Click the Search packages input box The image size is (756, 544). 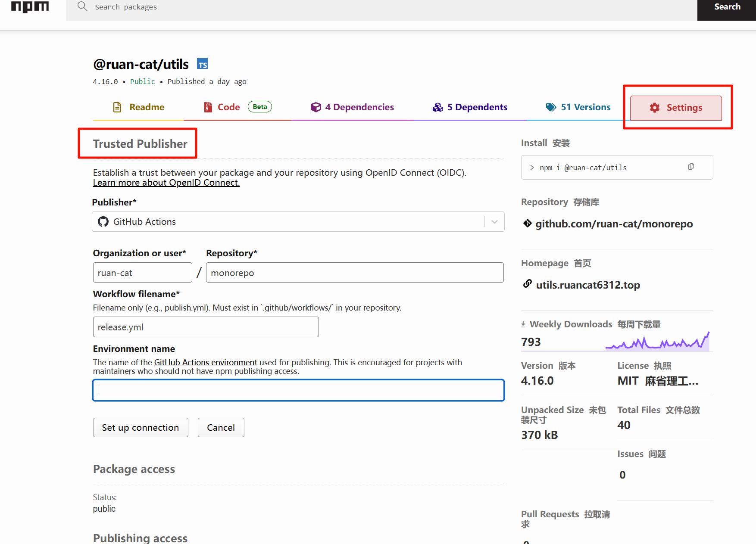click(379, 7)
